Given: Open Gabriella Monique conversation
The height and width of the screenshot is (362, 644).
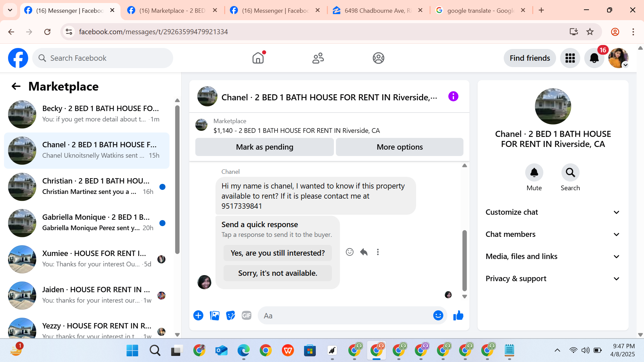Looking at the screenshot, I should tap(87, 223).
